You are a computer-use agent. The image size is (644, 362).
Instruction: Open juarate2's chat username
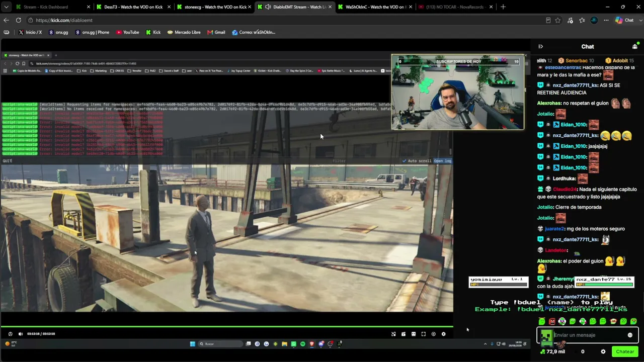click(x=554, y=229)
